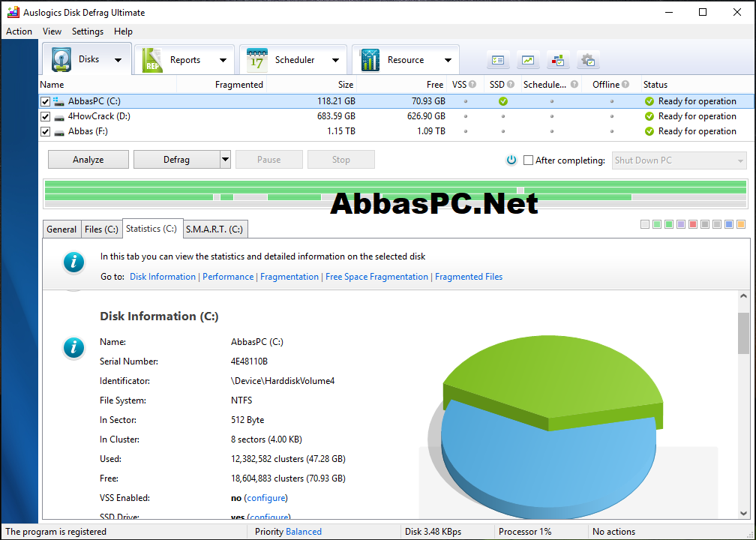Open the Reports dropdown arrow
This screenshot has width=756, height=540.
point(223,60)
